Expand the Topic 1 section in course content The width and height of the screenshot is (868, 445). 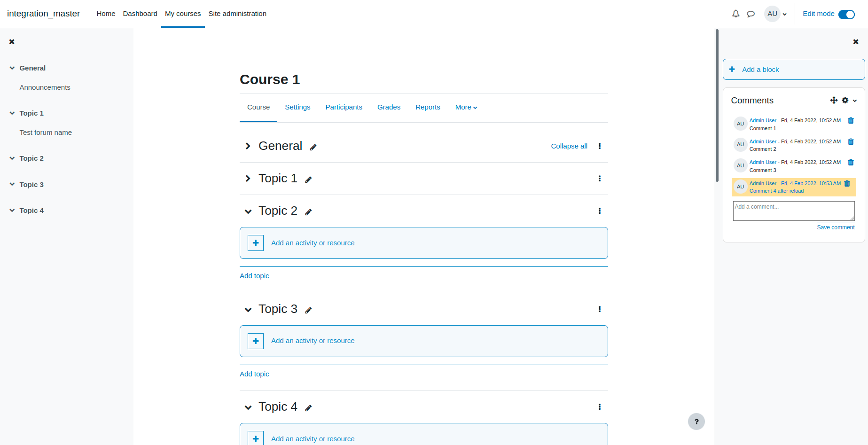click(x=248, y=179)
